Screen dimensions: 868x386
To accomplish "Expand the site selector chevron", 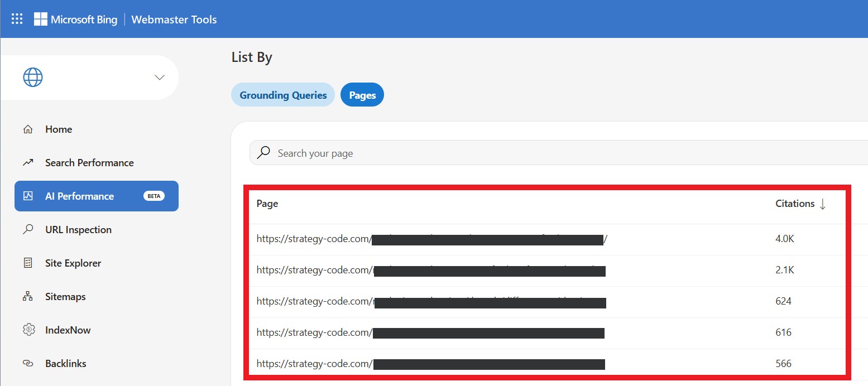I will point(160,78).
